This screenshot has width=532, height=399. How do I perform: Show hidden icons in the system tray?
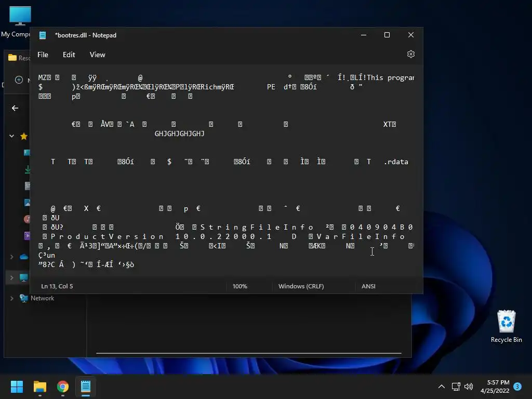pos(442,387)
